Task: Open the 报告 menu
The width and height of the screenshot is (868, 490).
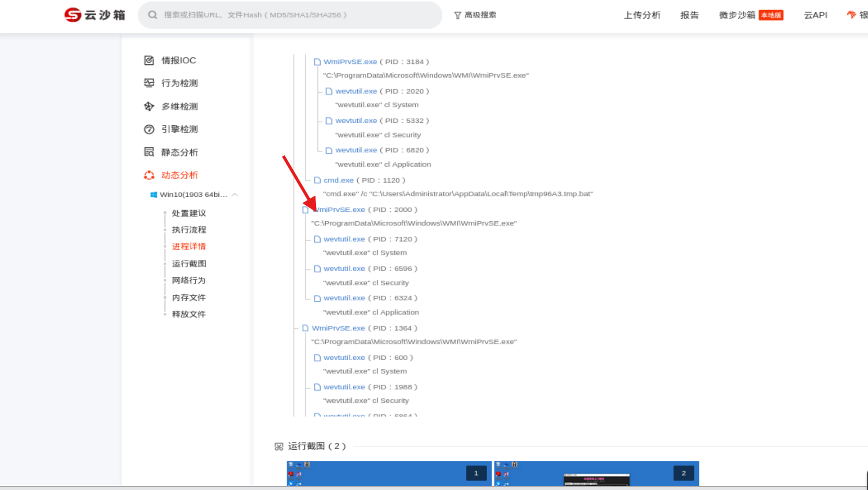Action: click(689, 15)
